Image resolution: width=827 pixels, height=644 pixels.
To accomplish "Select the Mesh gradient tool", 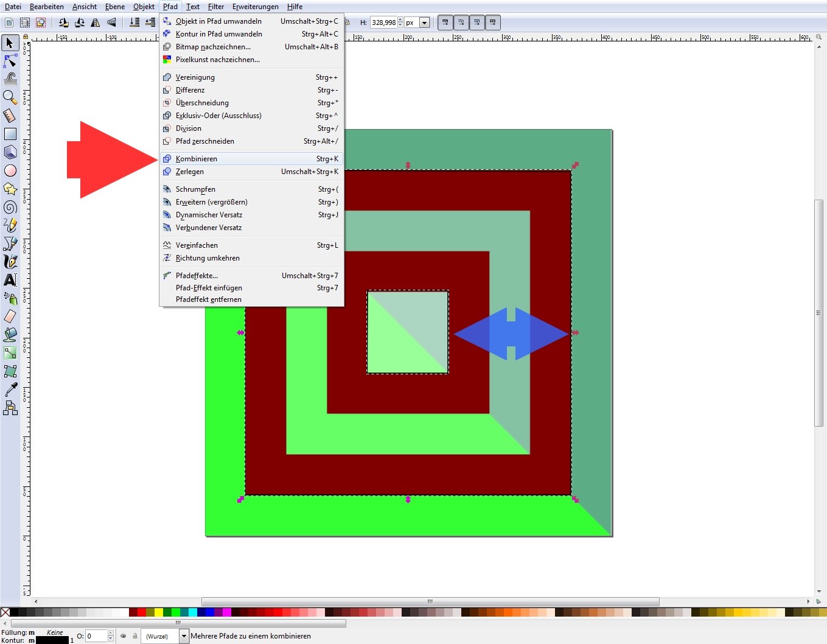I will [10, 371].
